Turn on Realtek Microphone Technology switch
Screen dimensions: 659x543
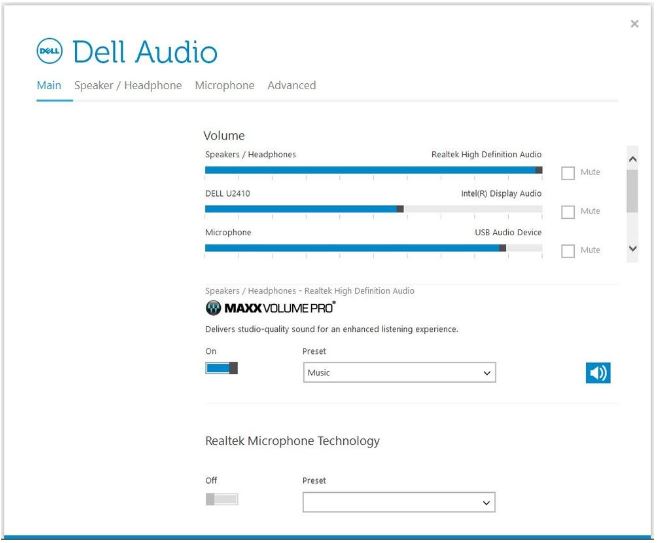point(221,499)
